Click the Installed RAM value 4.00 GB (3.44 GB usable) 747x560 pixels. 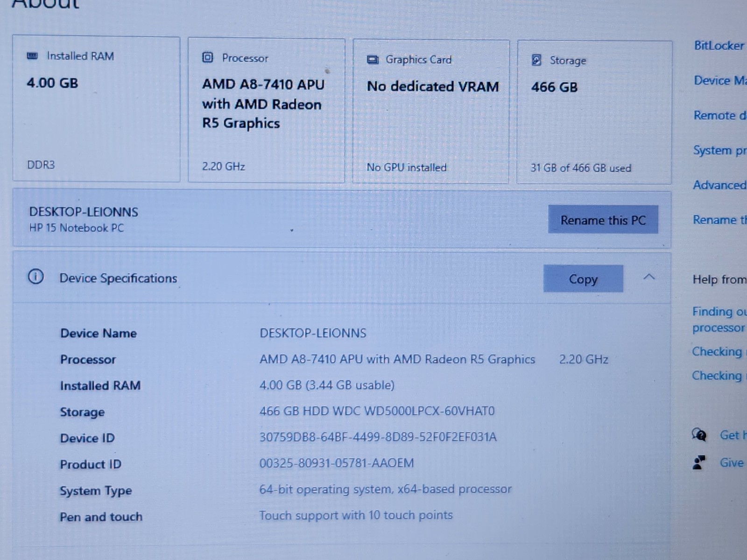point(327,385)
